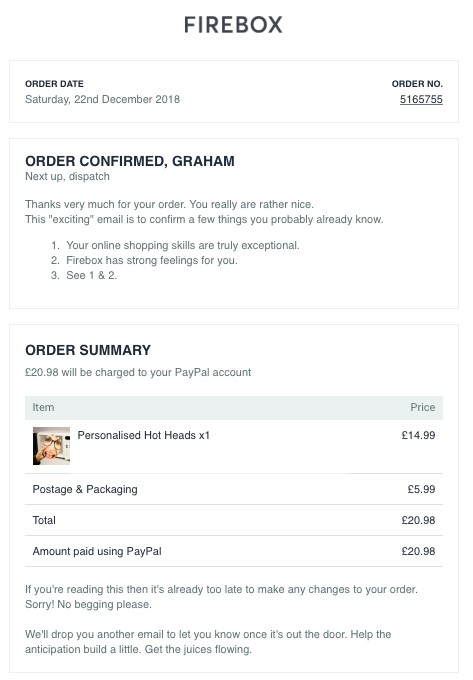Image resolution: width=473 pixels, height=680 pixels.
Task: Click the Total row label
Action: [x=44, y=520]
